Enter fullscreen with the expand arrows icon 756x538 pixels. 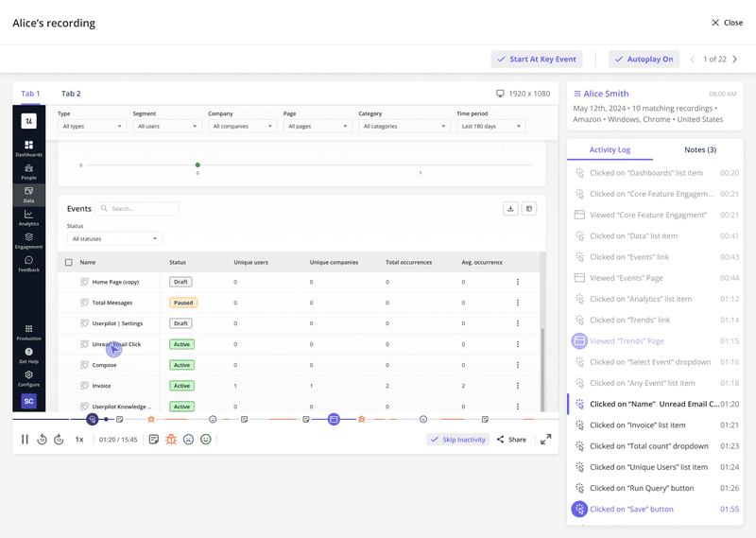pos(545,440)
